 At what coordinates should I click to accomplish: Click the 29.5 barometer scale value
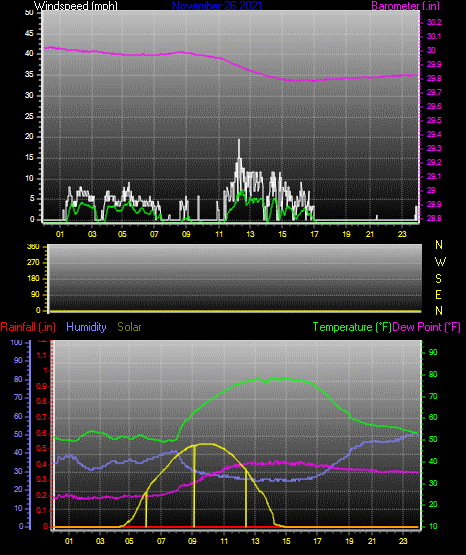(x=434, y=120)
